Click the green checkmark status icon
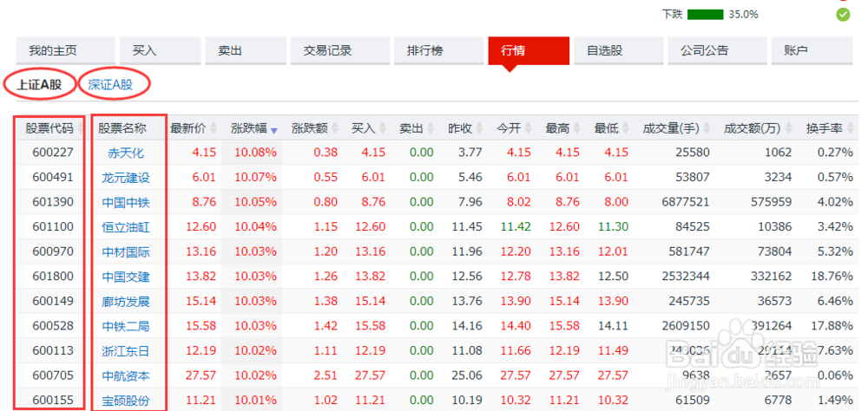Image resolution: width=868 pixels, height=411 pixels. (843, 15)
